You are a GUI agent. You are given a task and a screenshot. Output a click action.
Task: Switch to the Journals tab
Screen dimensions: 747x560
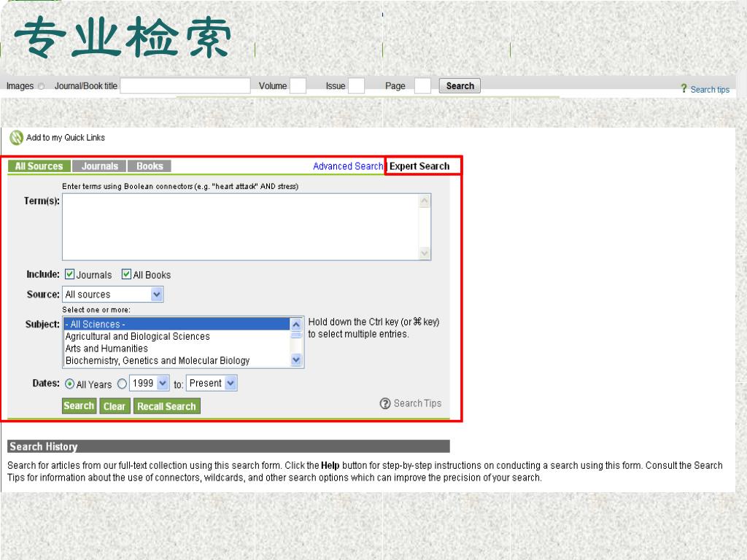(x=99, y=166)
